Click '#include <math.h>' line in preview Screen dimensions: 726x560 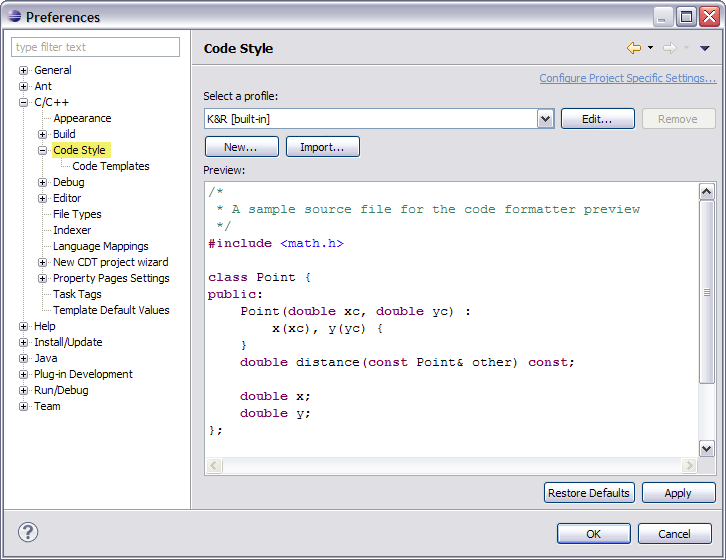[x=276, y=243]
